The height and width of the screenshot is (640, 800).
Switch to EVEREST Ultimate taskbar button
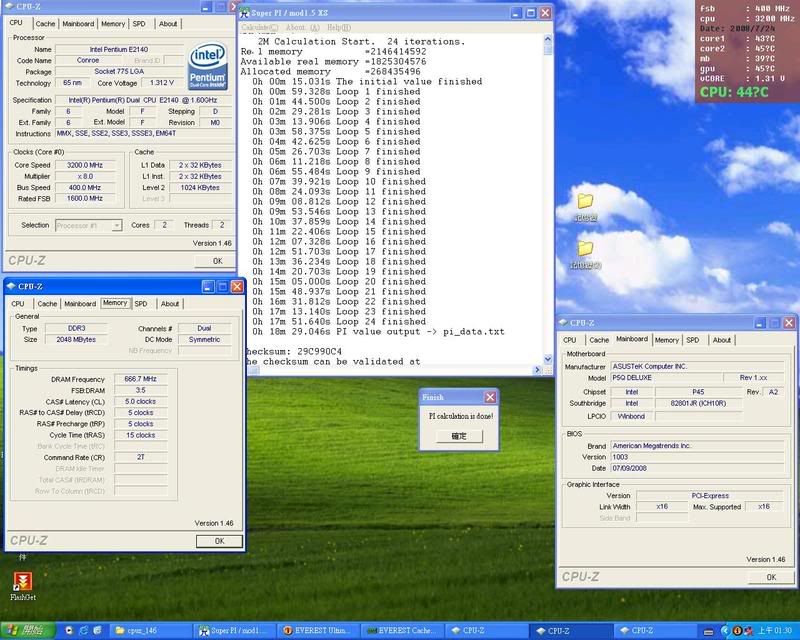click(318, 631)
